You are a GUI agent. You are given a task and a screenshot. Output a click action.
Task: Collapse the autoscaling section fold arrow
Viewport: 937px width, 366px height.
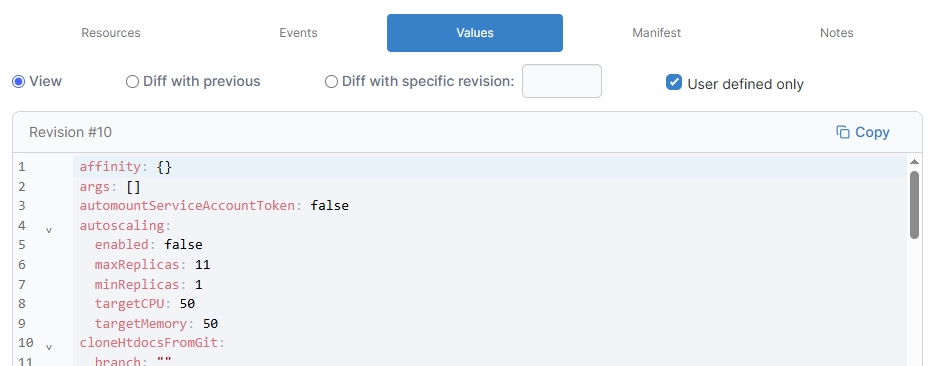[49, 230]
